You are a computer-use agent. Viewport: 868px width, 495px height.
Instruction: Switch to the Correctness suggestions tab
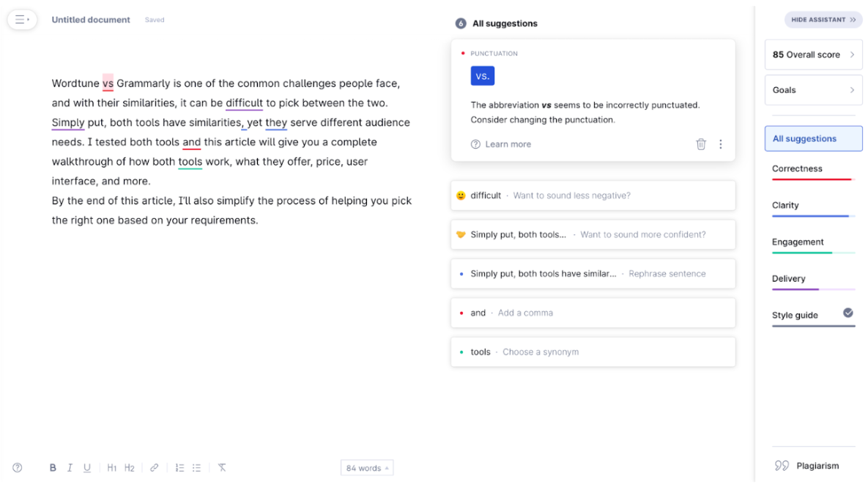(797, 168)
